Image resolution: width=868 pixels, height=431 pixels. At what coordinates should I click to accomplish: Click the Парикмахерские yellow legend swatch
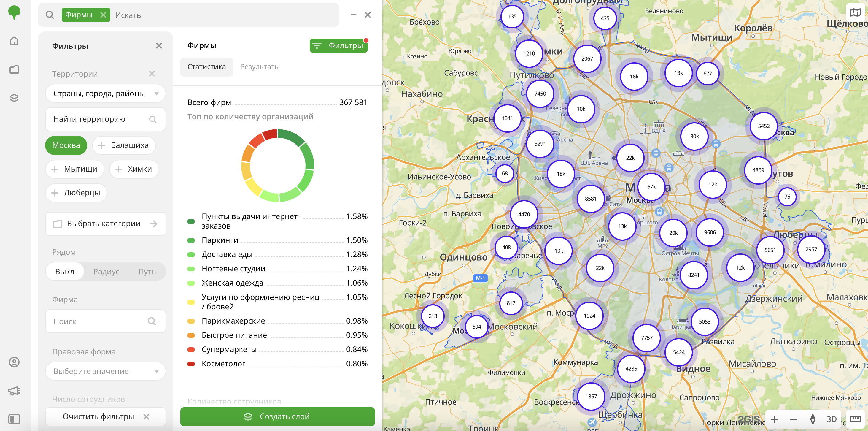(x=191, y=321)
